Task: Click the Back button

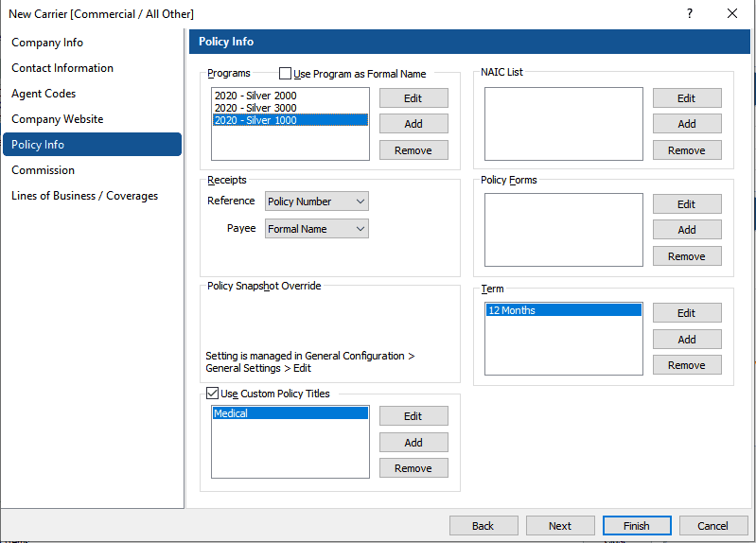Action: [x=483, y=526]
